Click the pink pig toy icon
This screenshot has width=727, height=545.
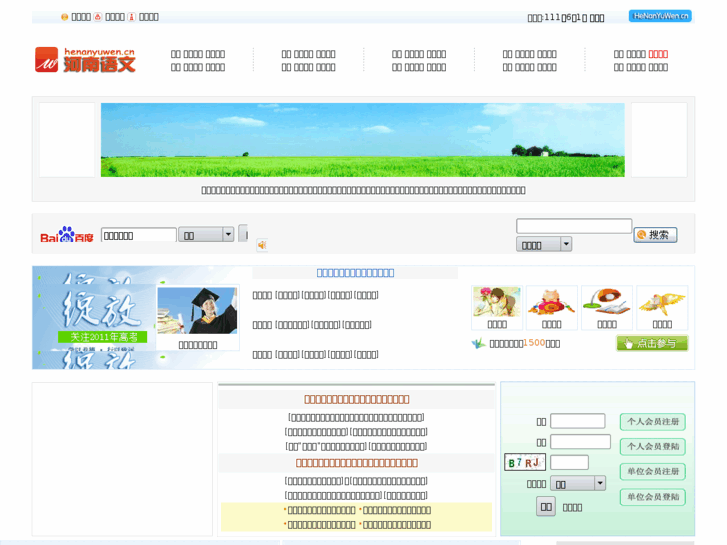click(x=552, y=301)
